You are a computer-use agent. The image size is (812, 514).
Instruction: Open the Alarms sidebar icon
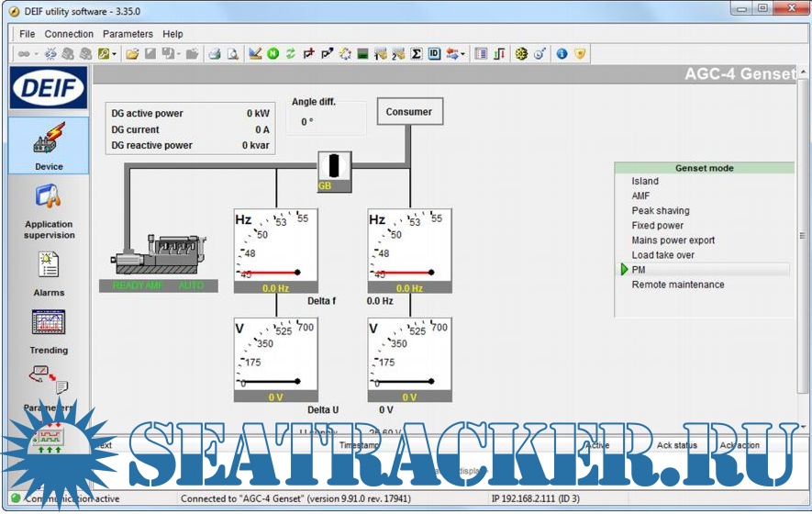(x=49, y=272)
